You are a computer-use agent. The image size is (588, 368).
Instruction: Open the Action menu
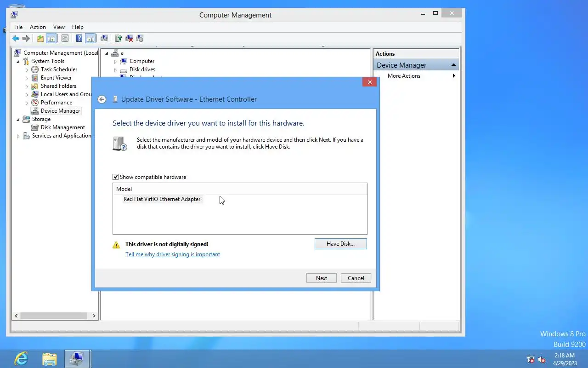click(38, 27)
